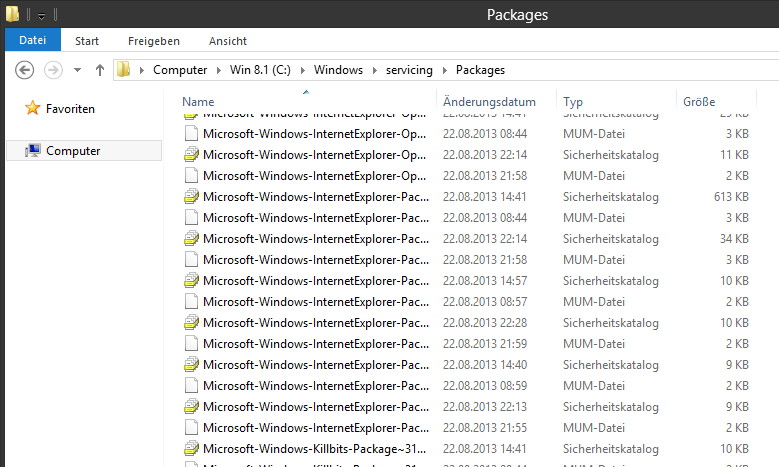Click the folder icon in the title bar
The image size is (779, 467).
pyautogui.click(x=12, y=13)
